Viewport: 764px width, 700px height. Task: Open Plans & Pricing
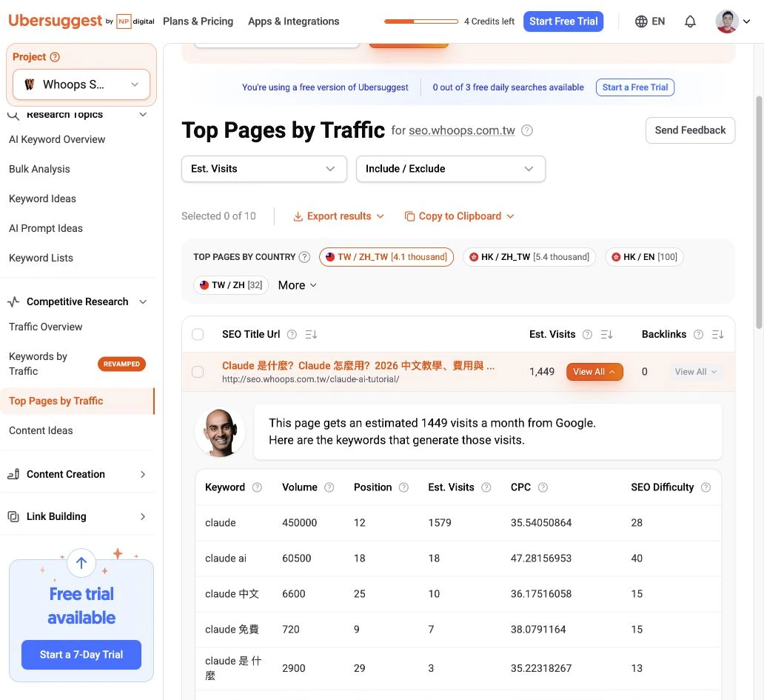pos(198,21)
